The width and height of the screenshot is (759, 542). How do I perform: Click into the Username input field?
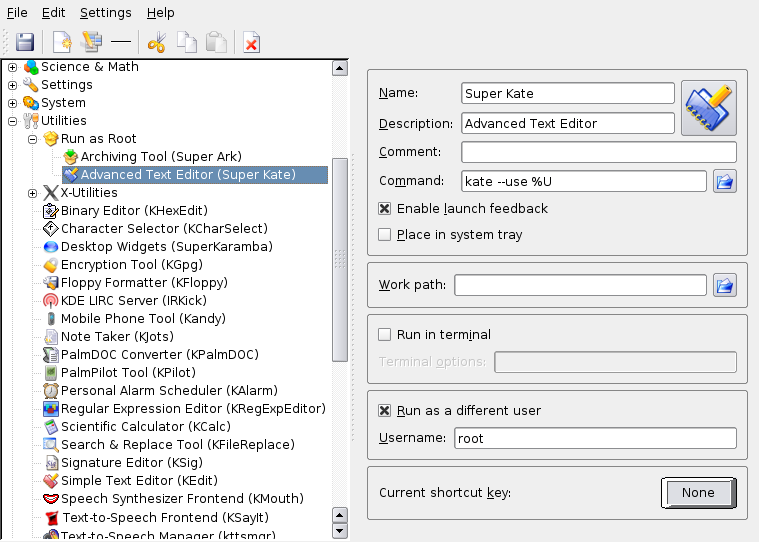pos(595,438)
